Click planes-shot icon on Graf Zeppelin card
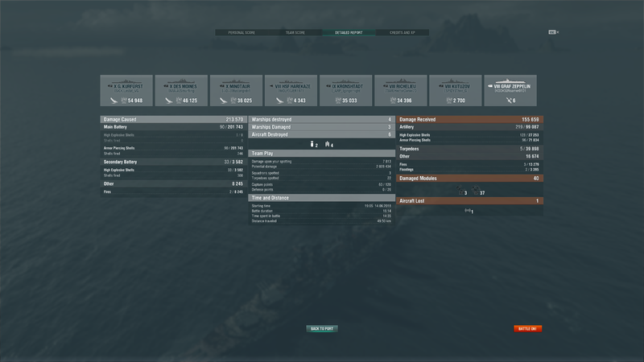This screenshot has height=362, width=644. (x=509, y=101)
